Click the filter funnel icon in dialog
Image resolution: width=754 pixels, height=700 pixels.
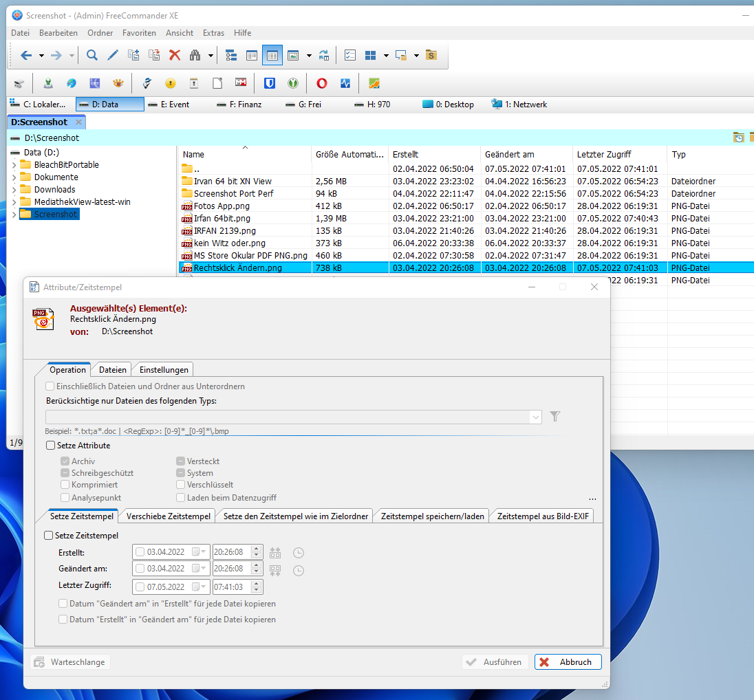[555, 416]
